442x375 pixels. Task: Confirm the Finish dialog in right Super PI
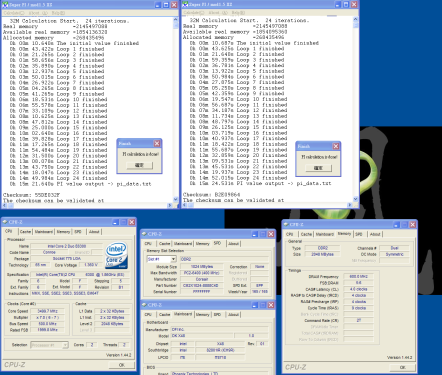pyautogui.click(x=319, y=168)
